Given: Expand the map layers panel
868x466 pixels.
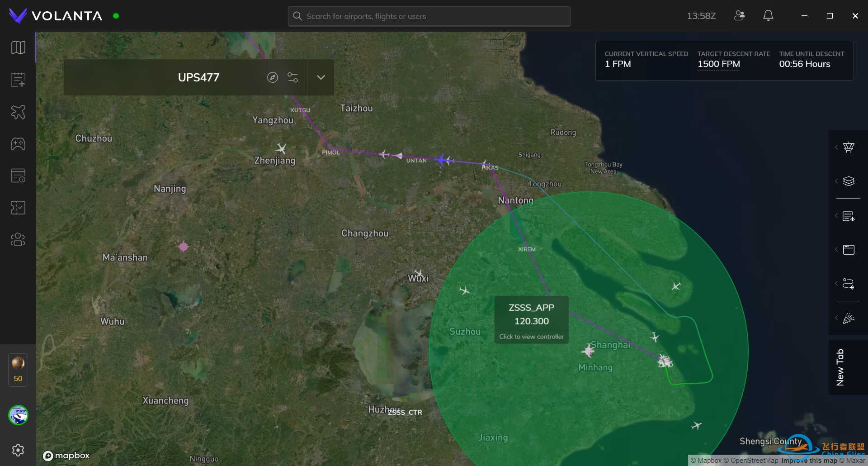Looking at the screenshot, I should point(849,181).
